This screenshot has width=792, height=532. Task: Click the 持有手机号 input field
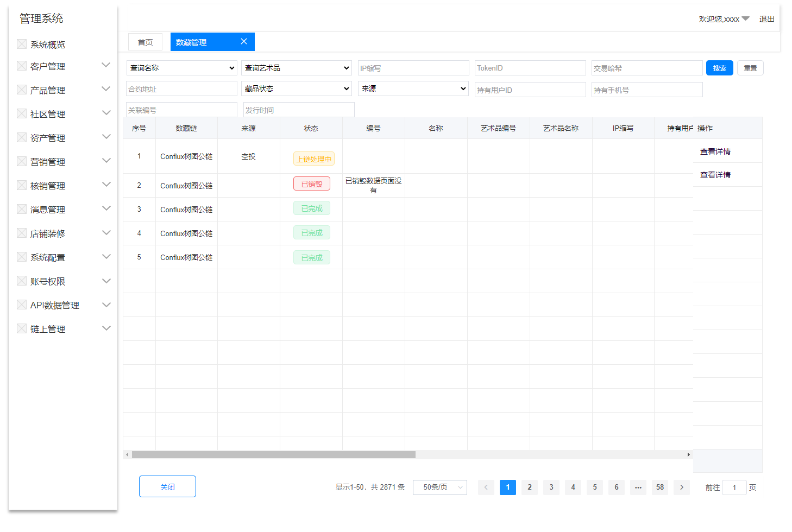(647, 90)
